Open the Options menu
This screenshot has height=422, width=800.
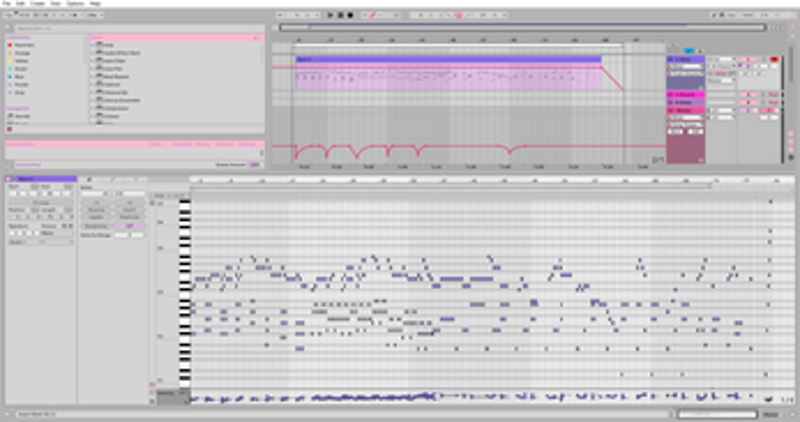pyautogui.click(x=75, y=4)
